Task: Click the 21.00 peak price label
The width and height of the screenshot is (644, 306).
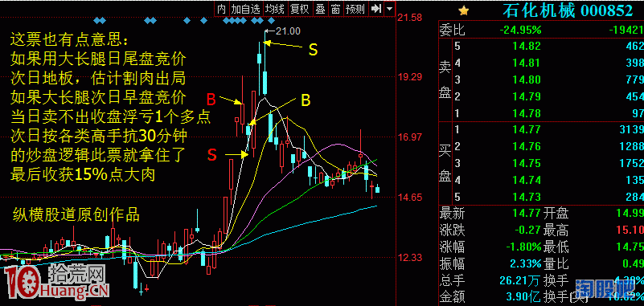Action: click(288, 31)
